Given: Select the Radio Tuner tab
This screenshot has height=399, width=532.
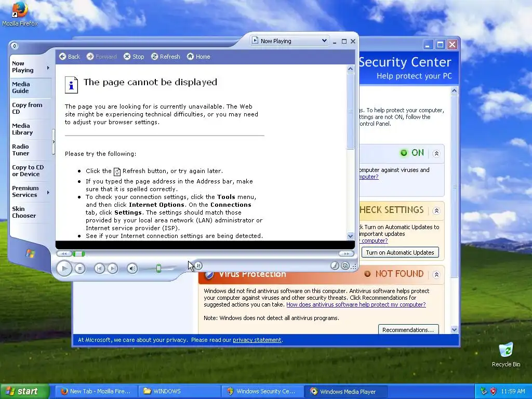Looking at the screenshot, I should (x=31, y=150).
